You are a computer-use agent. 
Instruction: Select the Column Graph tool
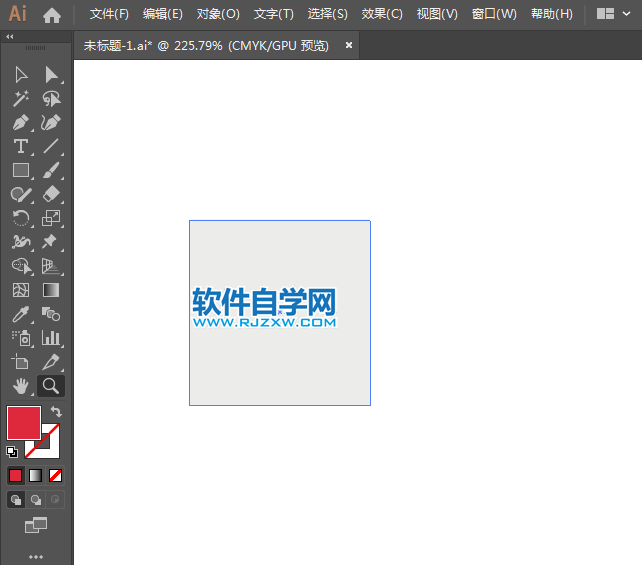(x=51, y=338)
